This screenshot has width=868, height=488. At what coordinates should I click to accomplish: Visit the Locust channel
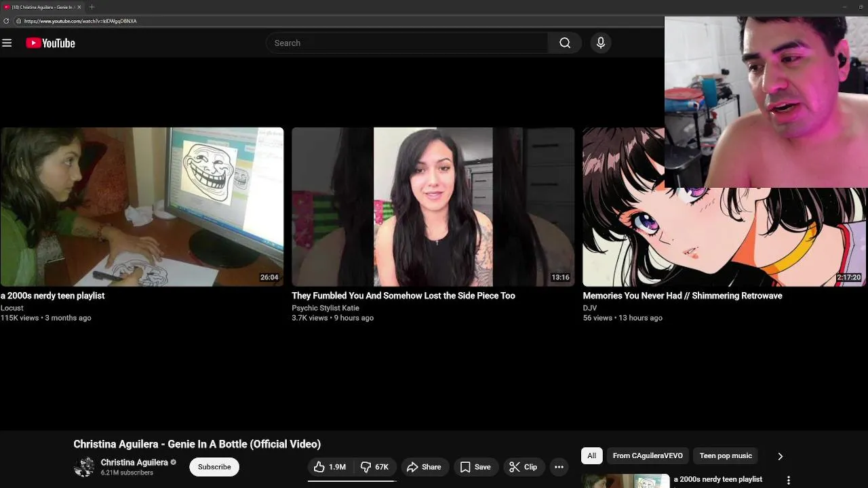(x=12, y=308)
